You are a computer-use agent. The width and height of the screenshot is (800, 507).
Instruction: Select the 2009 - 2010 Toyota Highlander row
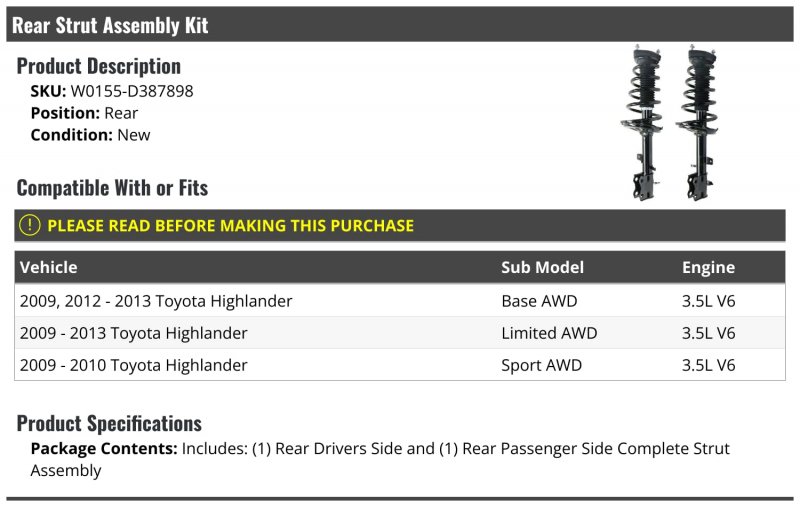[x=399, y=365]
